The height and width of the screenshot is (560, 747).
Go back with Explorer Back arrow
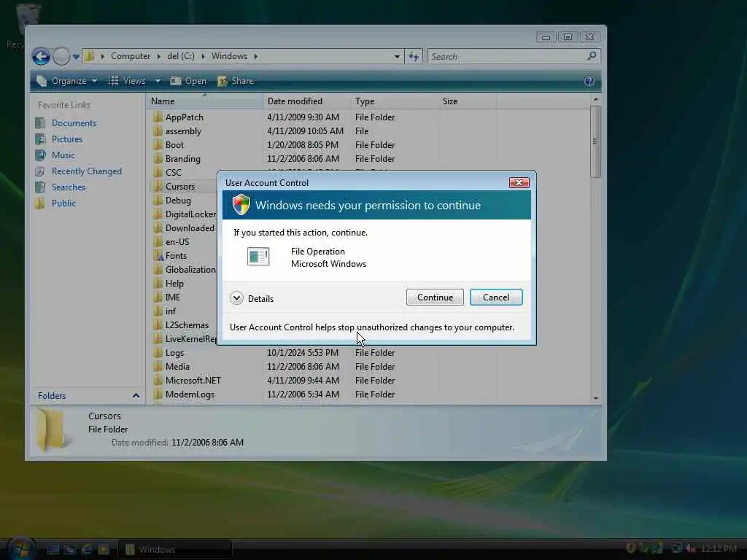41,56
